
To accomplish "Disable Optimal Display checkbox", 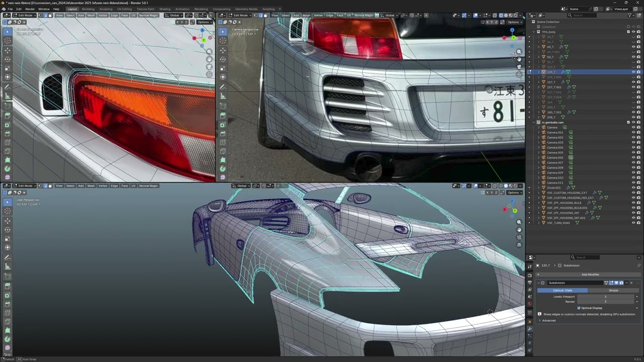I will click(x=579, y=308).
